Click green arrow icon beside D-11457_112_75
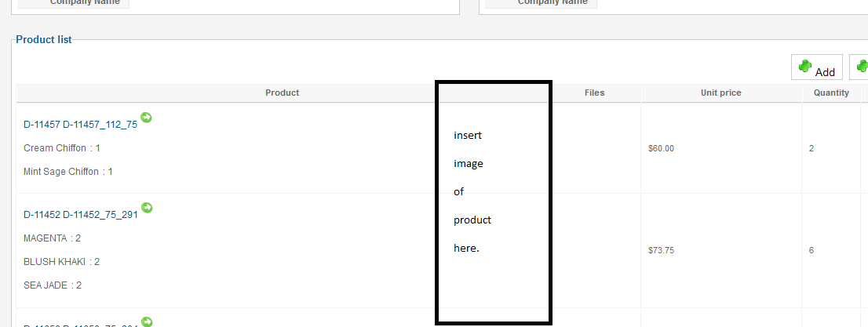The image size is (868, 327). pyautogui.click(x=147, y=118)
